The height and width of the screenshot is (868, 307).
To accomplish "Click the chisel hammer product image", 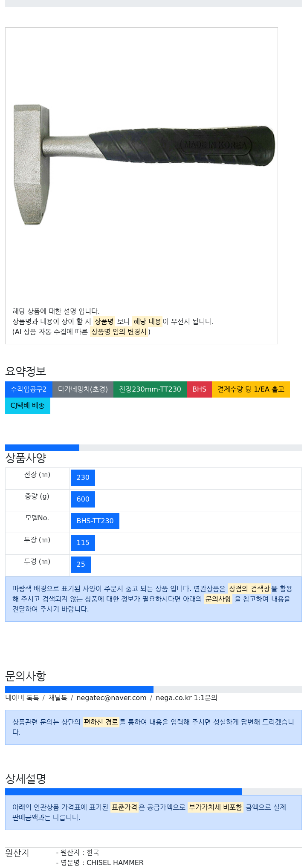I will click(x=145, y=164).
